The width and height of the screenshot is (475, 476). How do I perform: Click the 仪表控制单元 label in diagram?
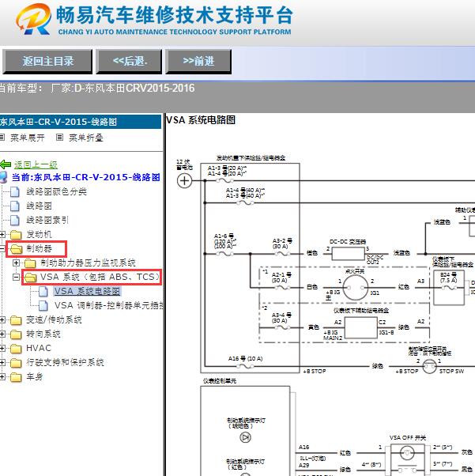220,380
